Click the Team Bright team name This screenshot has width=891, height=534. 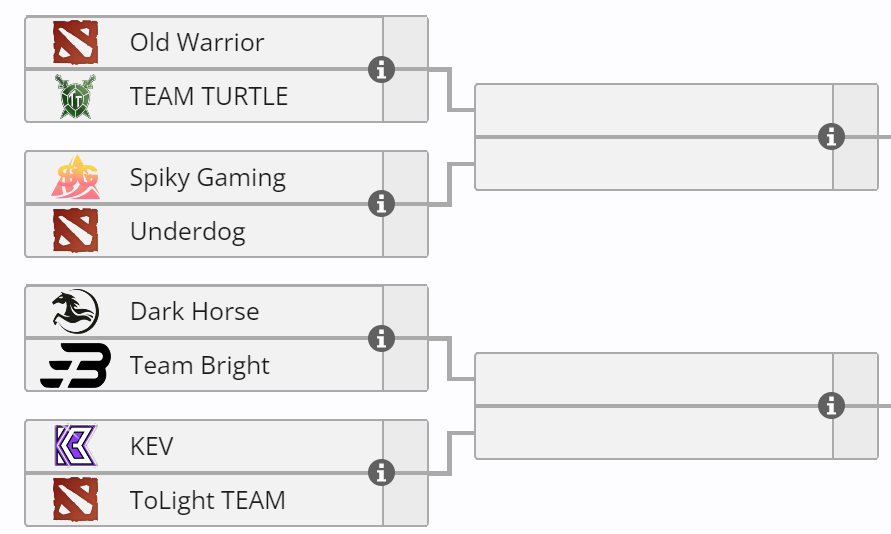pyautogui.click(x=200, y=366)
